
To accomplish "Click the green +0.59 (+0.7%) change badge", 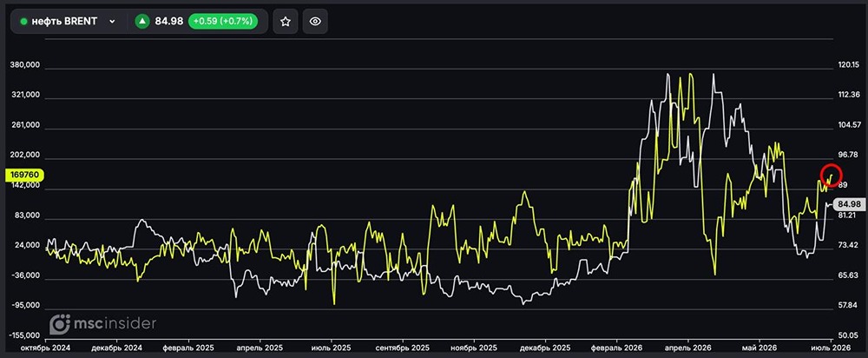I will [x=222, y=22].
